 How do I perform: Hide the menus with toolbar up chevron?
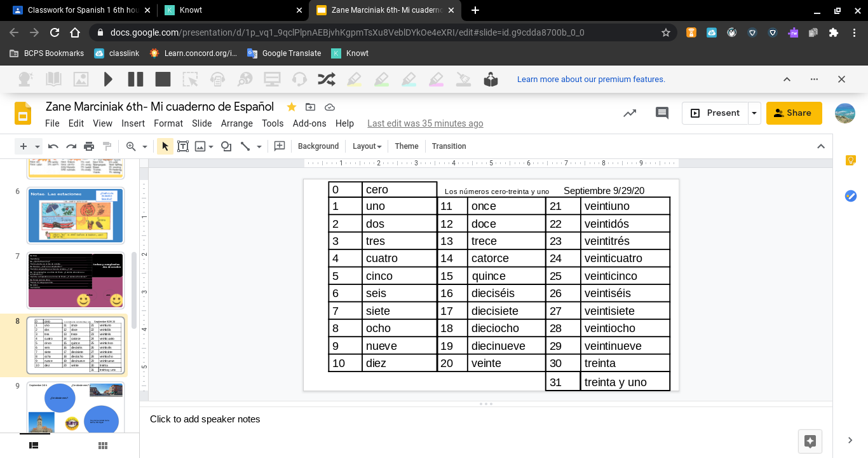tap(820, 146)
